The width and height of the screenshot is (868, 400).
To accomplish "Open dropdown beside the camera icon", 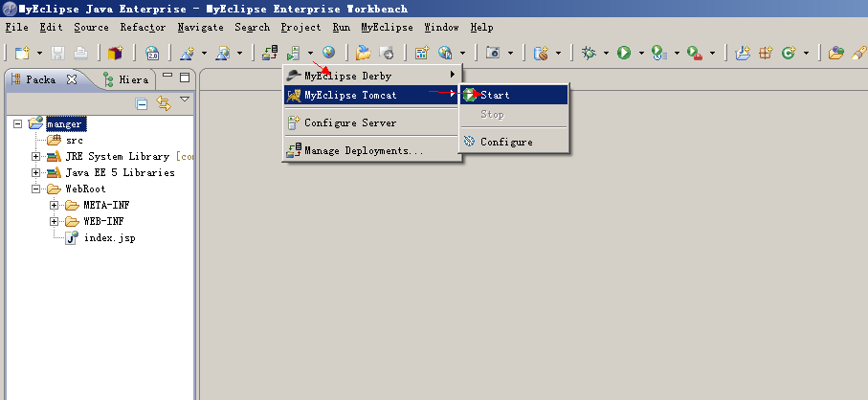I will pos(510,54).
